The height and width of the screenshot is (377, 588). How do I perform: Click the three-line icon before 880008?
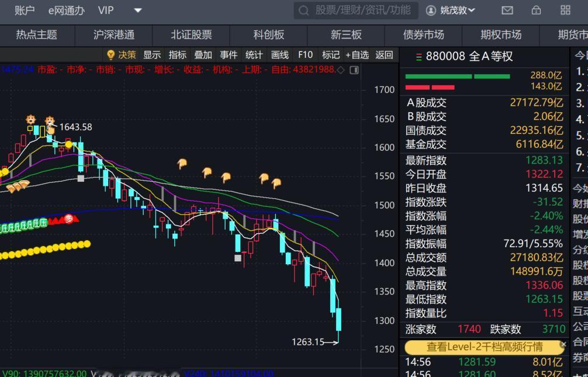[419, 57]
